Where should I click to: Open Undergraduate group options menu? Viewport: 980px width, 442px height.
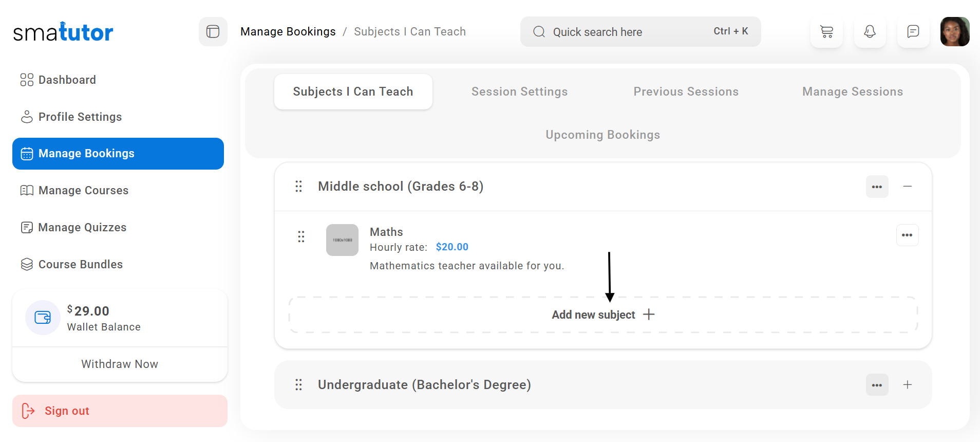coord(877,385)
